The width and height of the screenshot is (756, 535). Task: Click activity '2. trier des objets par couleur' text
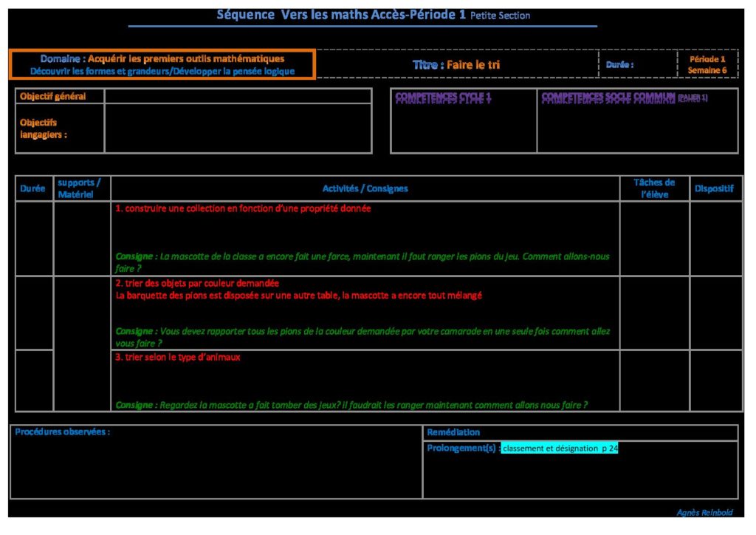[x=197, y=283]
